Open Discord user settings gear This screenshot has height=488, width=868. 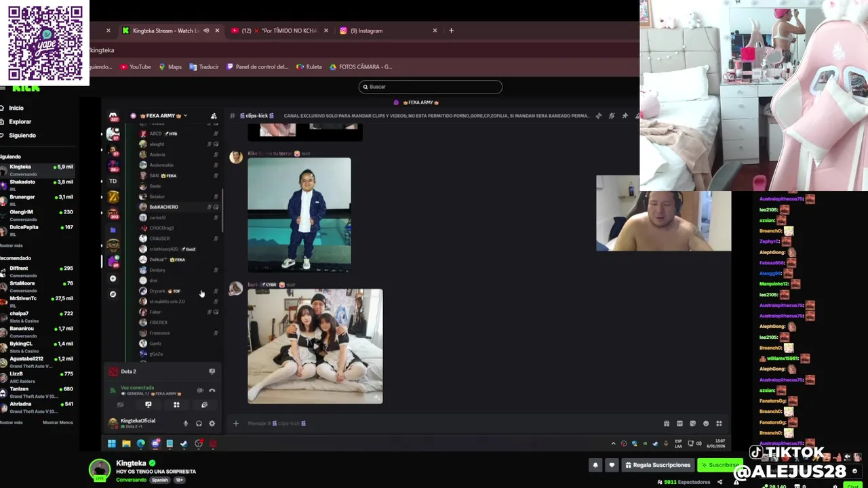click(x=212, y=424)
